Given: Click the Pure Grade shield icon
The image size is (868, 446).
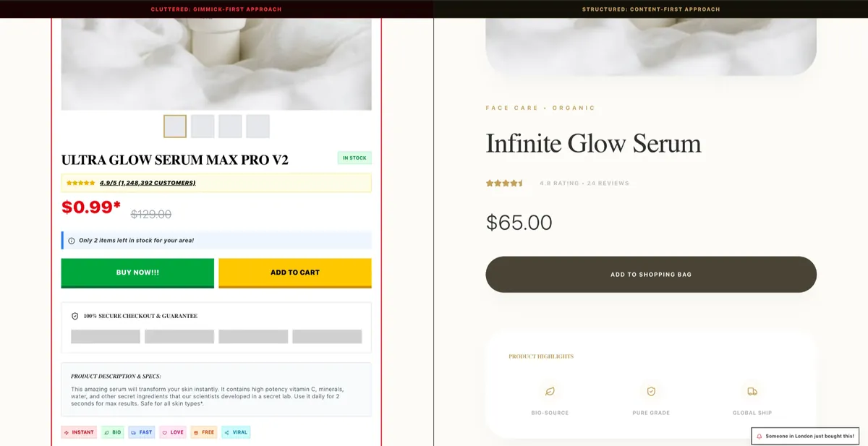Looking at the screenshot, I should click(651, 391).
